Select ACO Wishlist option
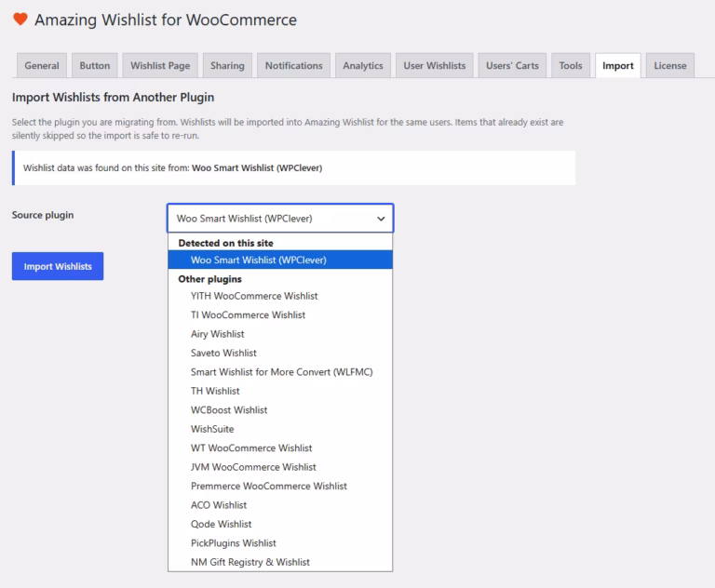715x588 pixels. click(x=280, y=505)
